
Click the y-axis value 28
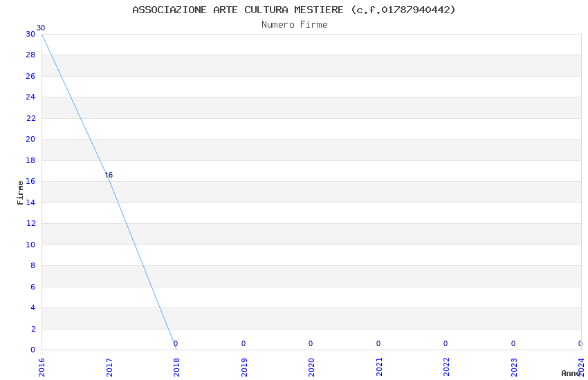(30, 55)
